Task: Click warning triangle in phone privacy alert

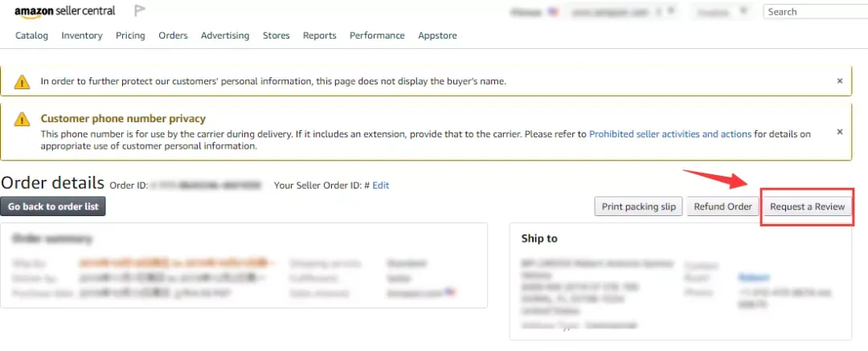Action: point(22,119)
